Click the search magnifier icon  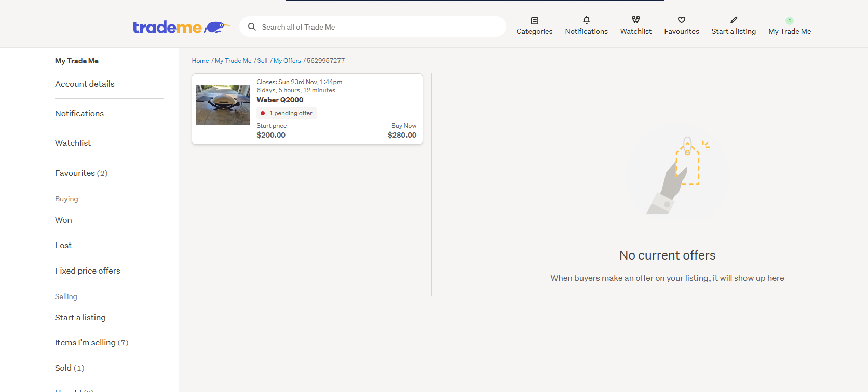tap(252, 27)
